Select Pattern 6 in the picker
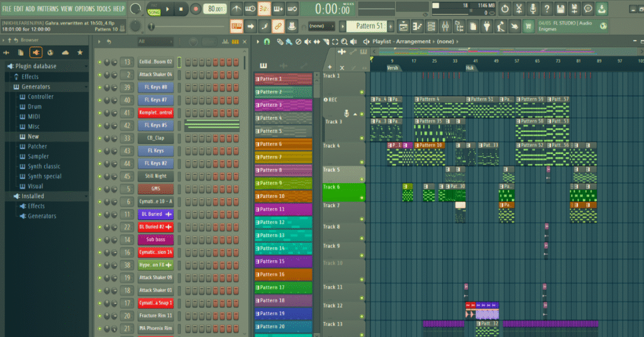The height and width of the screenshot is (337, 644). [284, 144]
